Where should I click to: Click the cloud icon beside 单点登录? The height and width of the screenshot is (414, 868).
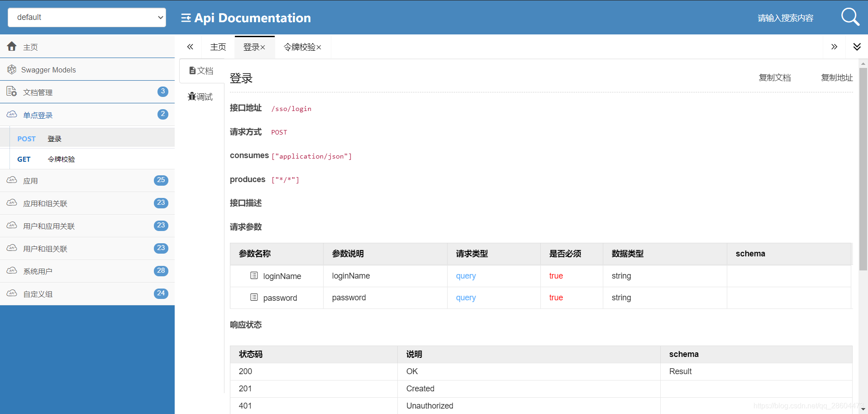pyautogui.click(x=12, y=114)
